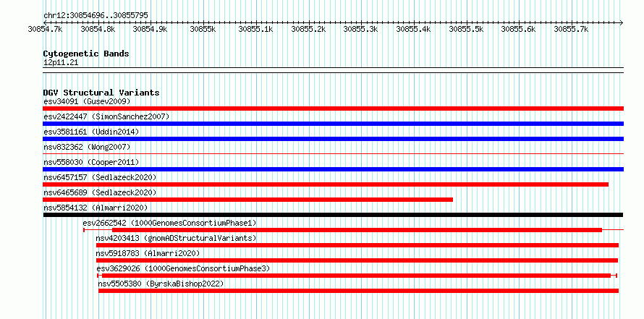
Task: Click the shorter red bar of nsv6465689
Action: (247, 200)
